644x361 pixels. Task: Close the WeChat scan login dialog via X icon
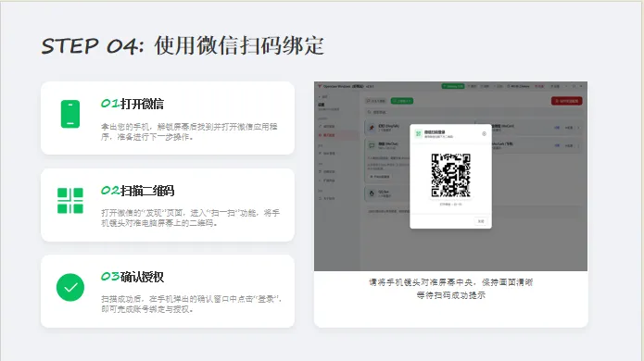coord(484,133)
